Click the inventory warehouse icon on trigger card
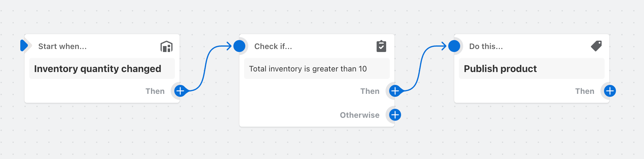This screenshot has width=644, height=159. (167, 47)
